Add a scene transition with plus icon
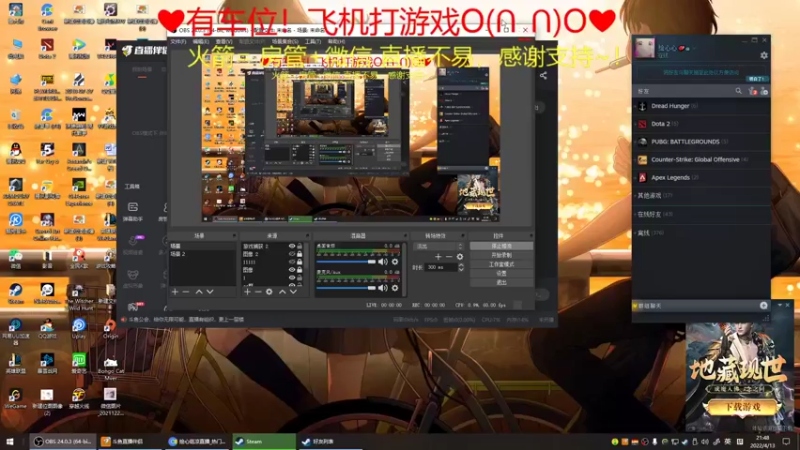800x450 pixels. pyautogui.click(x=438, y=257)
